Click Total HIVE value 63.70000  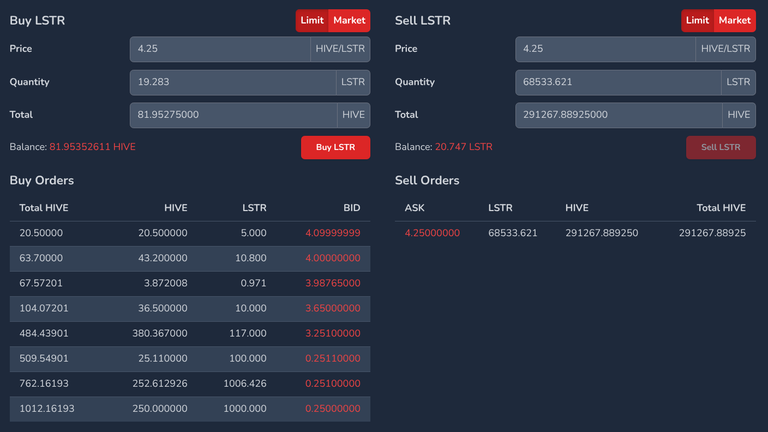41,258
